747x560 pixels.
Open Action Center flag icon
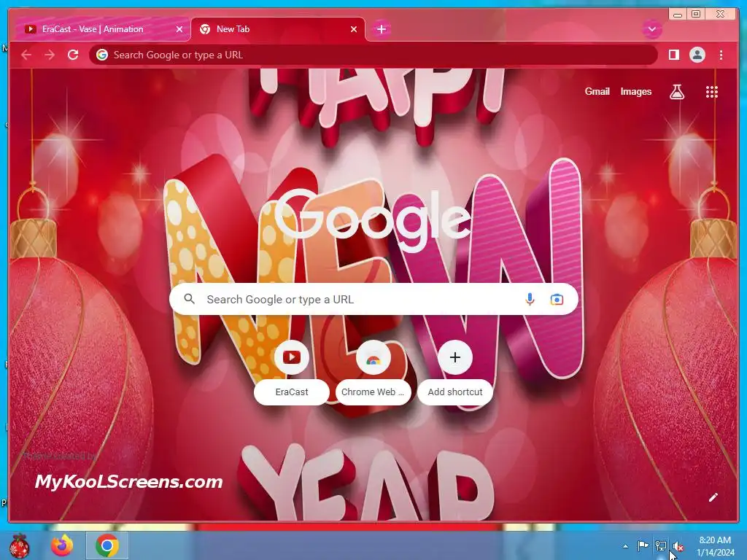click(x=643, y=546)
